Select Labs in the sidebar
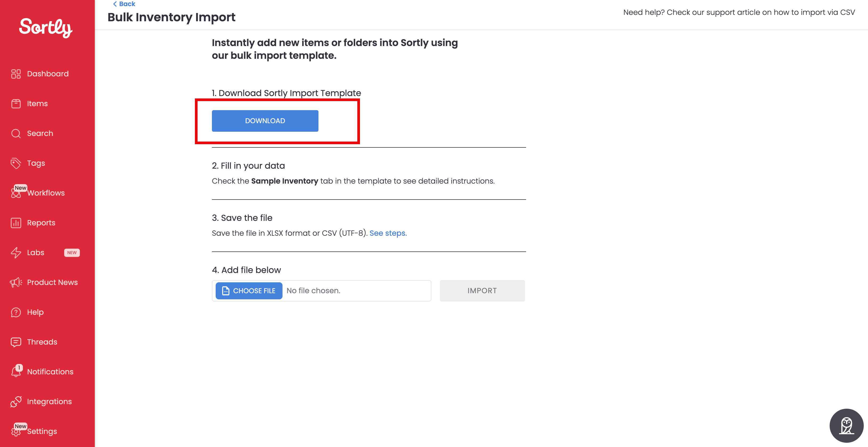 click(35, 253)
